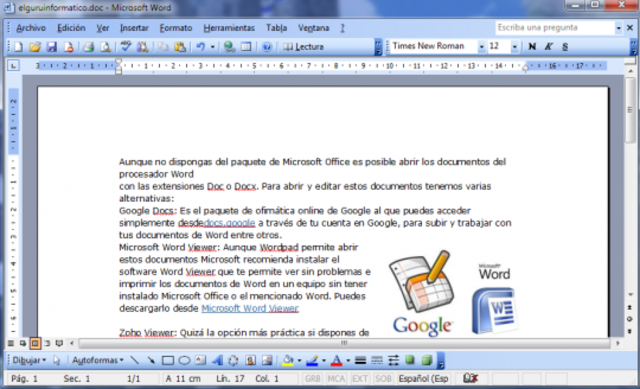
Task: Undo the last action
Action: pyautogui.click(x=200, y=47)
